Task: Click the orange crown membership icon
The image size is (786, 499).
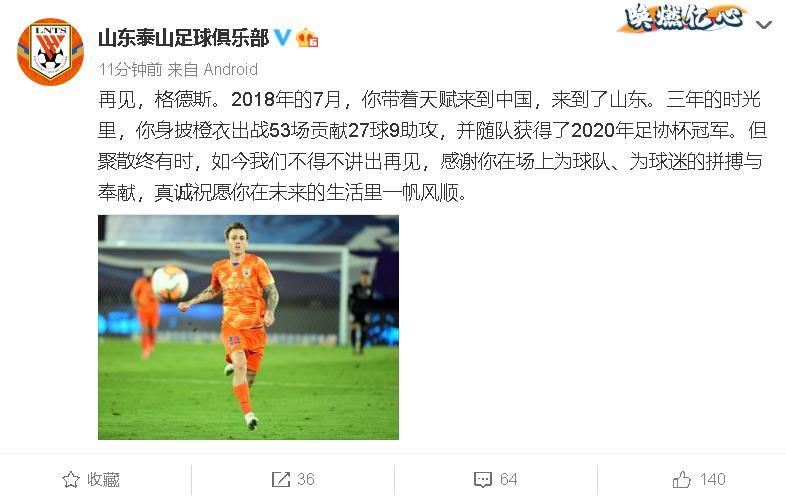Action: tap(307, 38)
